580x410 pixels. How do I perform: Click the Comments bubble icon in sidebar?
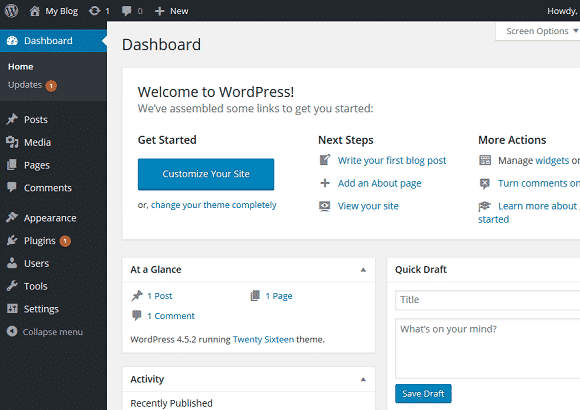12,187
